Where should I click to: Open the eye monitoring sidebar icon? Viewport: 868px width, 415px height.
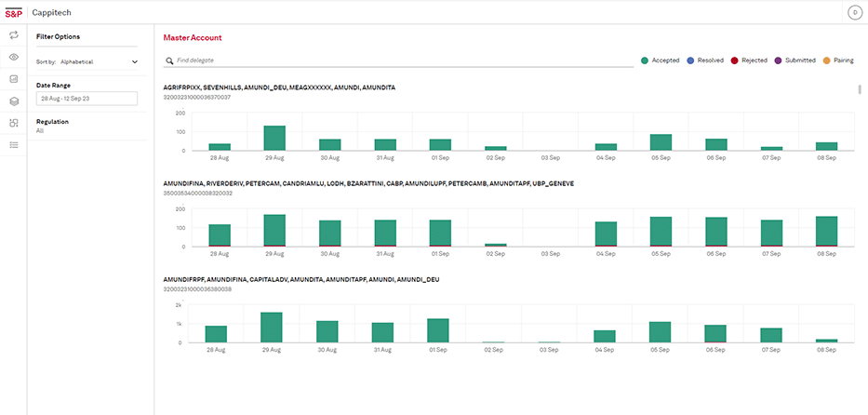coord(14,57)
